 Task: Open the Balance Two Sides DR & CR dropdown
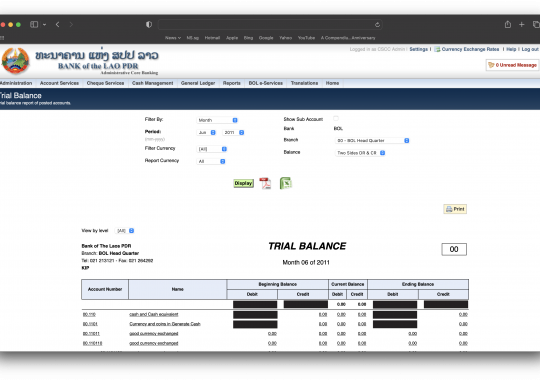point(360,153)
